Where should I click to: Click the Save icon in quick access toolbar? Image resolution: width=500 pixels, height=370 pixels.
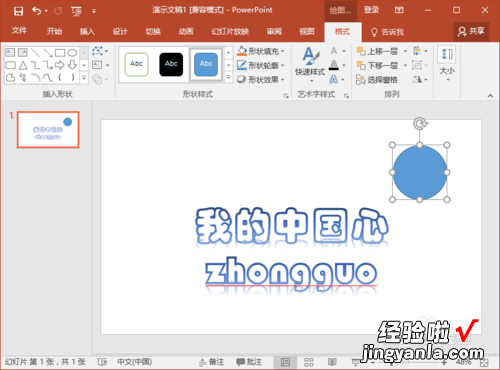(x=18, y=11)
